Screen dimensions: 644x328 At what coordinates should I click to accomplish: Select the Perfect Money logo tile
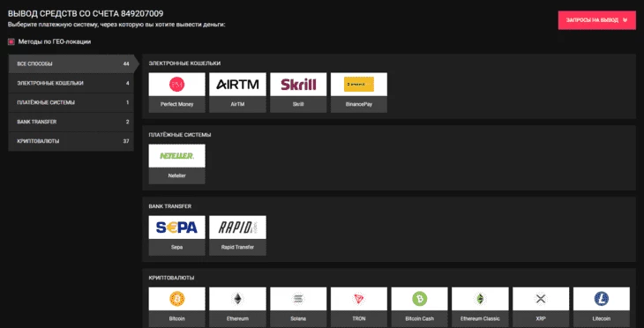tap(176, 84)
